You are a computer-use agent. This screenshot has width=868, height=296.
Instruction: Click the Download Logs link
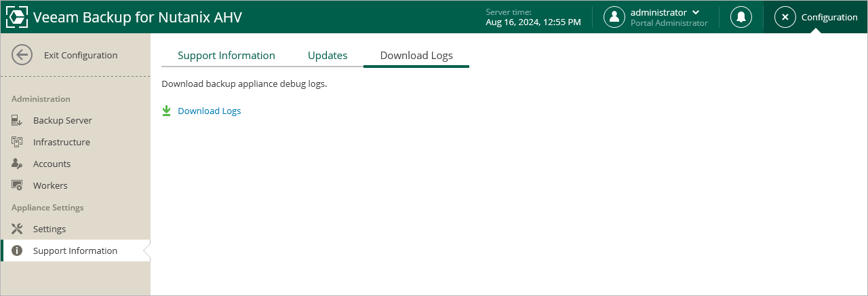[x=210, y=111]
